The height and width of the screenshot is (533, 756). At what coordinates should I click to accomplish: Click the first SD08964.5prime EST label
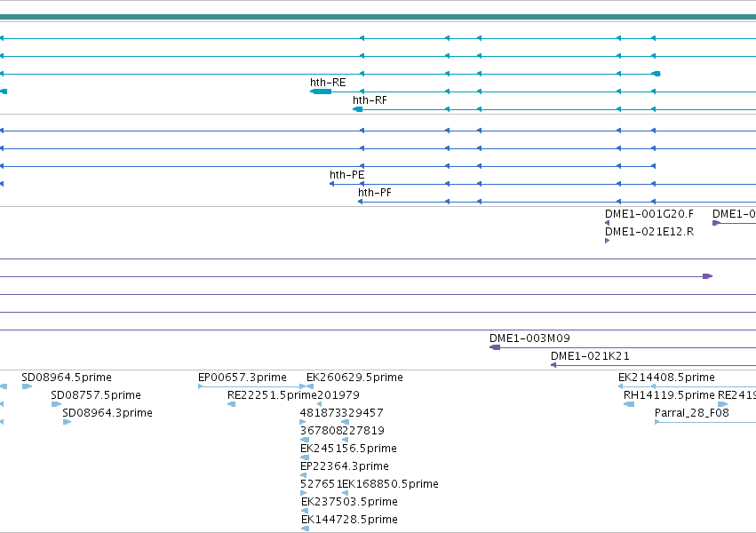pyautogui.click(x=67, y=378)
